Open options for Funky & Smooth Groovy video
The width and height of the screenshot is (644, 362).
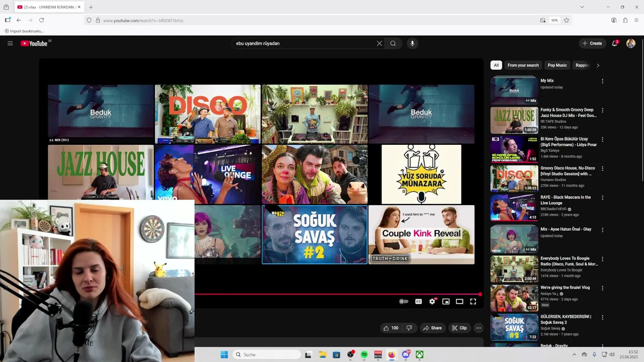pos(602,110)
